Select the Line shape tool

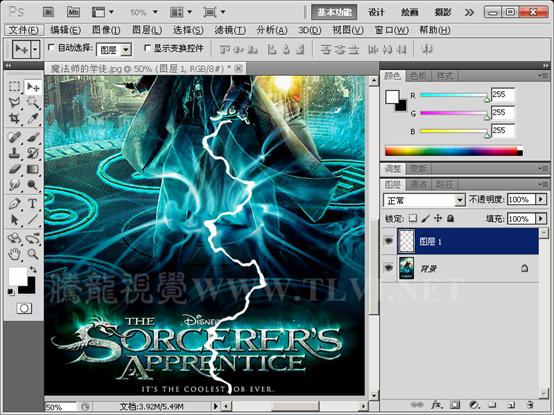[33, 220]
